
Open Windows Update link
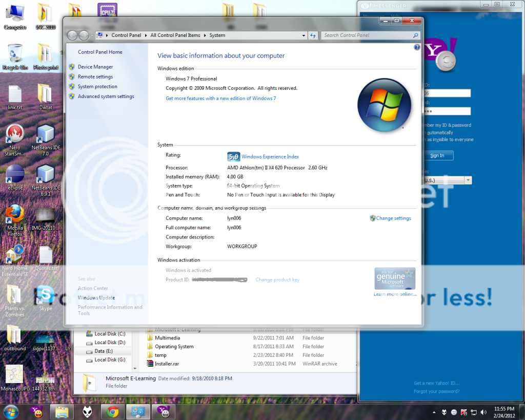tap(96, 297)
